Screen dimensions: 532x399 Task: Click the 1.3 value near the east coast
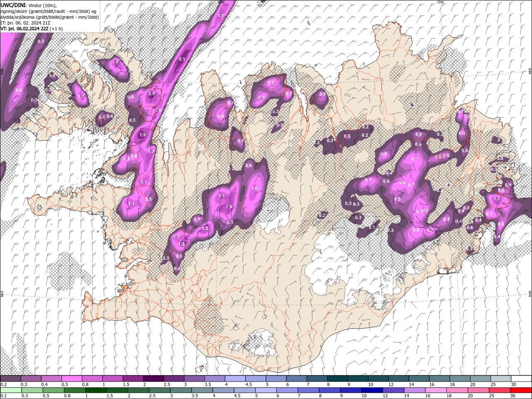(497, 199)
